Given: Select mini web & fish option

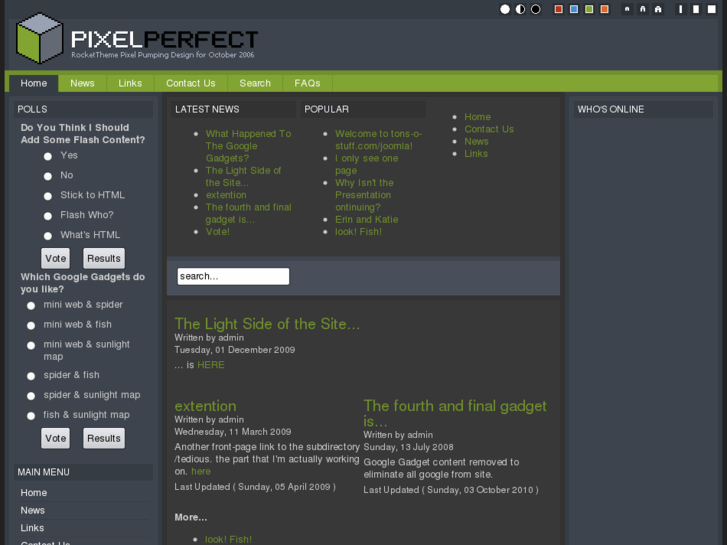Looking at the screenshot, I should [31, 326].
